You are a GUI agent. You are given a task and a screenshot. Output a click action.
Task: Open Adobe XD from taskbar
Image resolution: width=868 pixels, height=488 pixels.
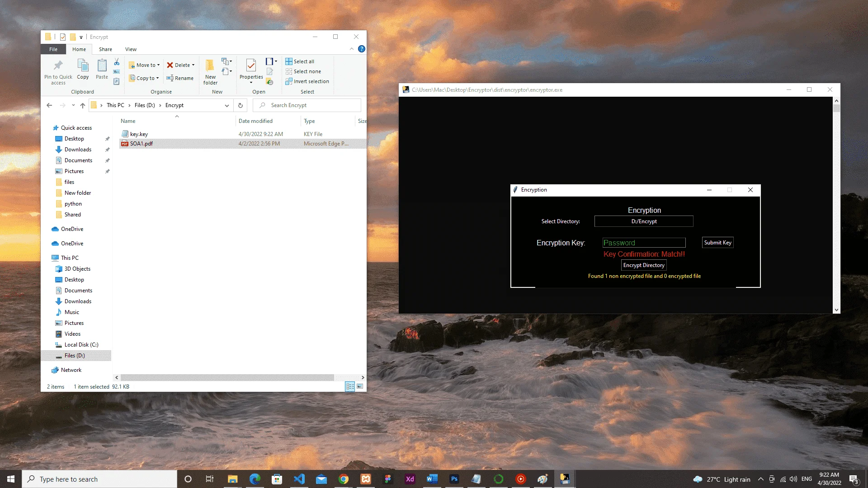(410, 479)
